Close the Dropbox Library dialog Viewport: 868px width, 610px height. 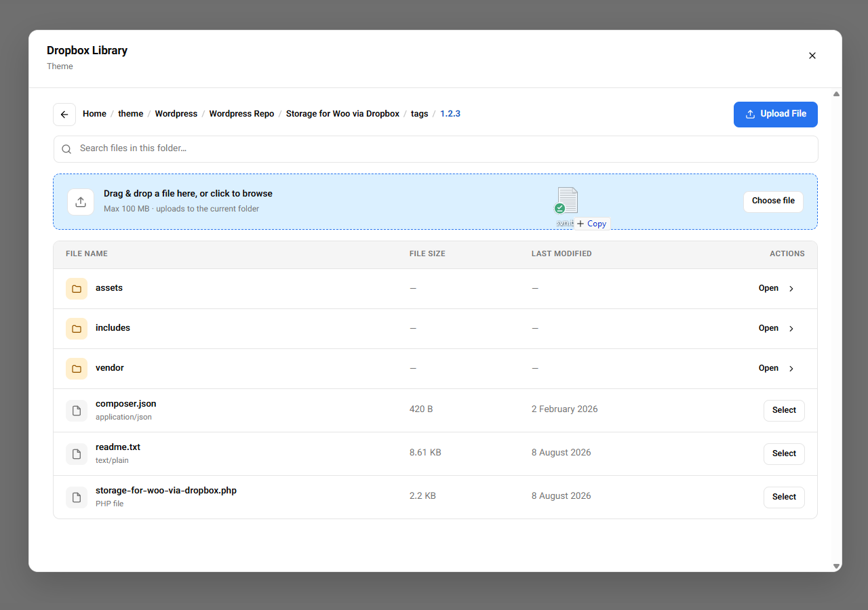click(812, 56)
